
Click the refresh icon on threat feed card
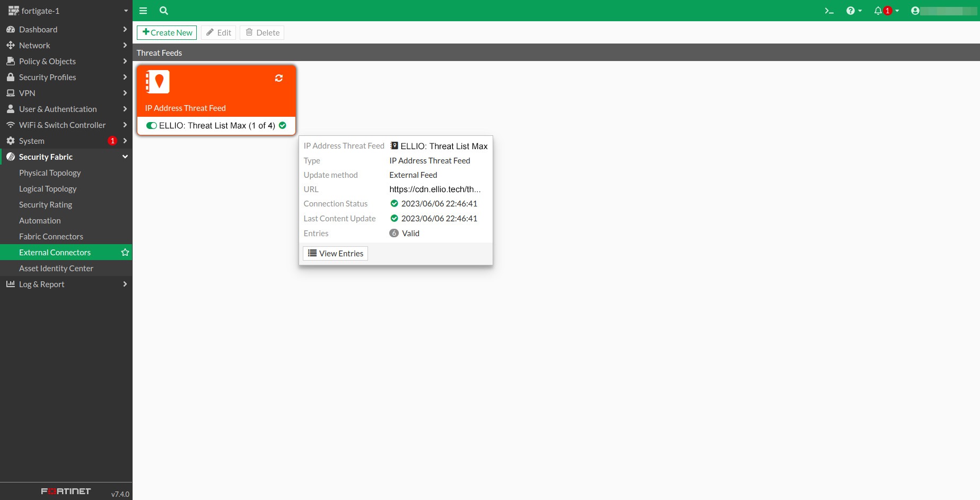[279, 78]
